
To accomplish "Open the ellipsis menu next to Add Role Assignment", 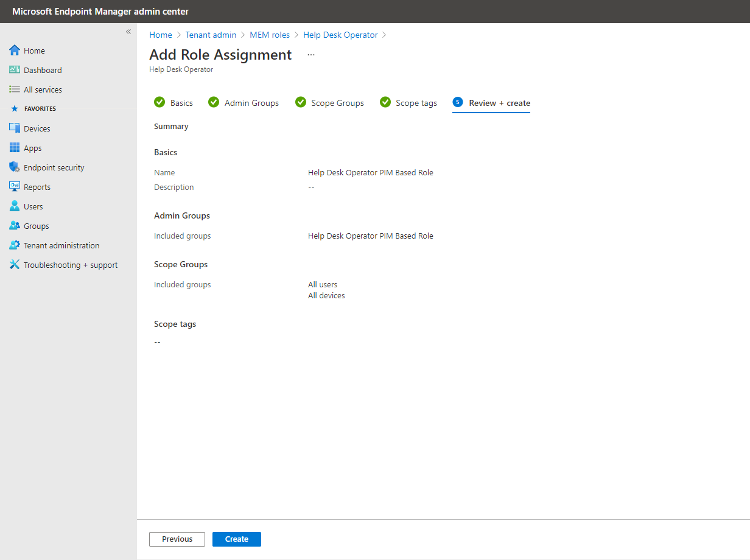I will pos(311,54).
